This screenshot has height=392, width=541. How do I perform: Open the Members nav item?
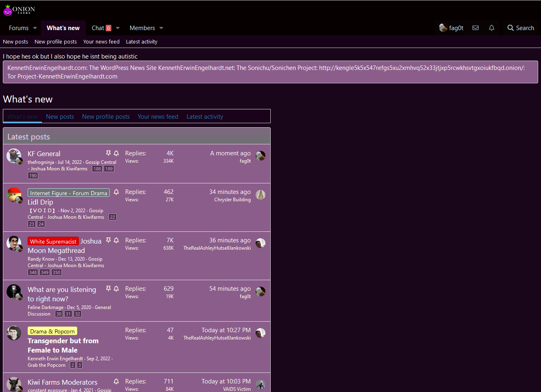coord(142,28)
